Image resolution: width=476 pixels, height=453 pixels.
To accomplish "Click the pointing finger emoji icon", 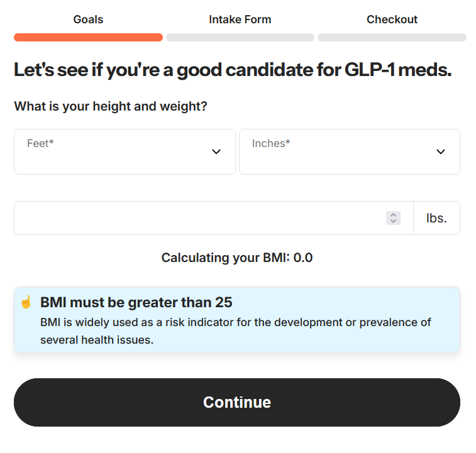I will pos(26,302).
